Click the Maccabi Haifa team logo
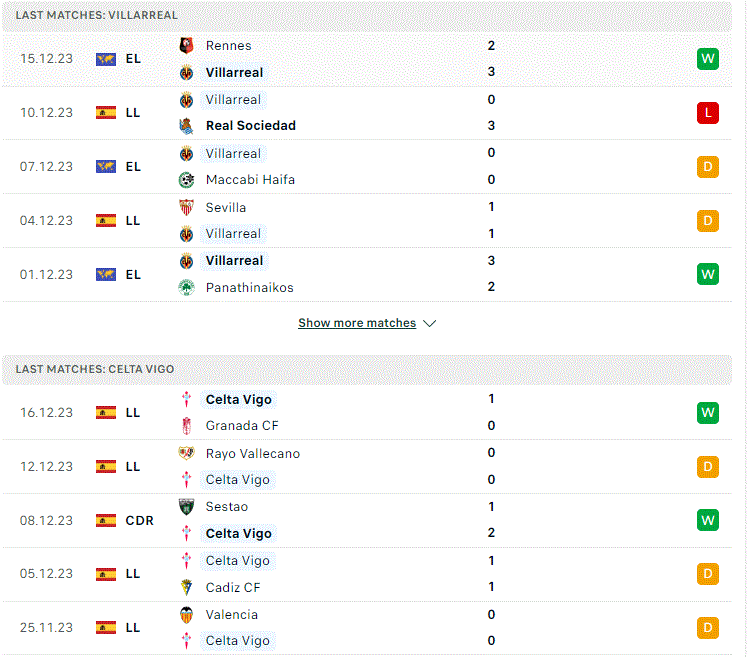Image resolution: width=747 pixels, height=657 pixels. (186, 180)
